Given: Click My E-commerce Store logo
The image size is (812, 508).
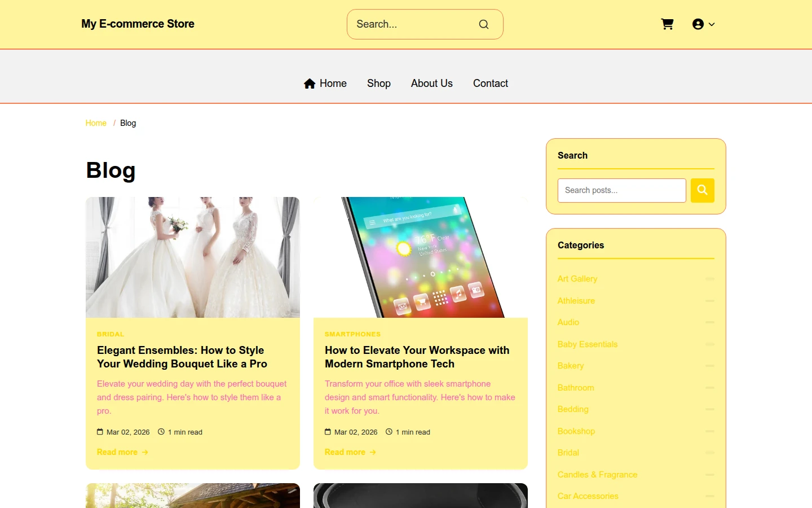Looking at the screenshot, I should [138, 24].
